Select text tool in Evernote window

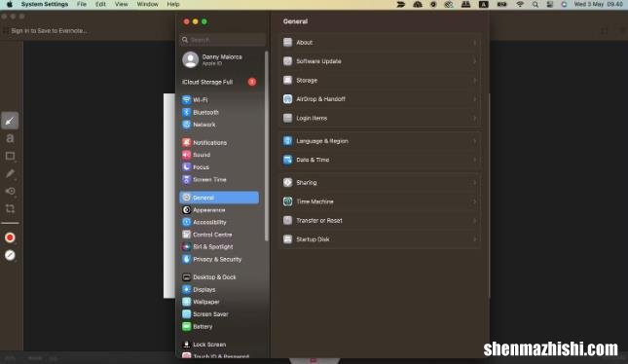[x=10, y=138]
